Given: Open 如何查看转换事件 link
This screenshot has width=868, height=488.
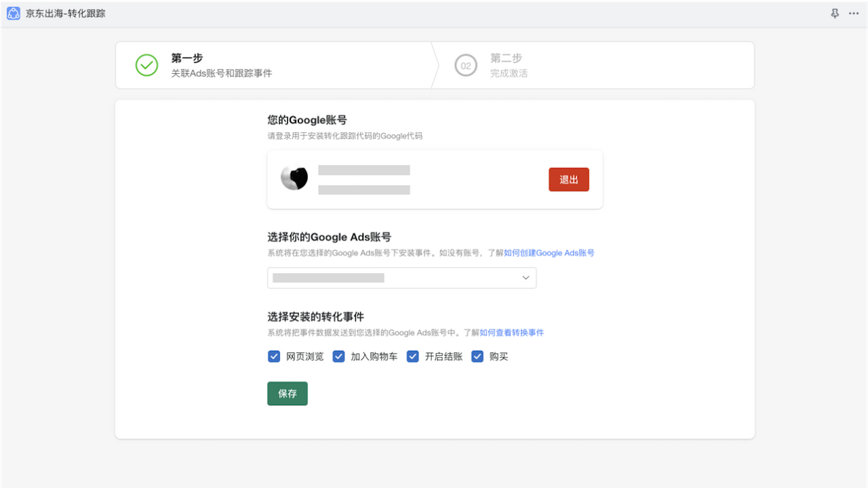Looking at the screenshot, I should pos(512,333).
